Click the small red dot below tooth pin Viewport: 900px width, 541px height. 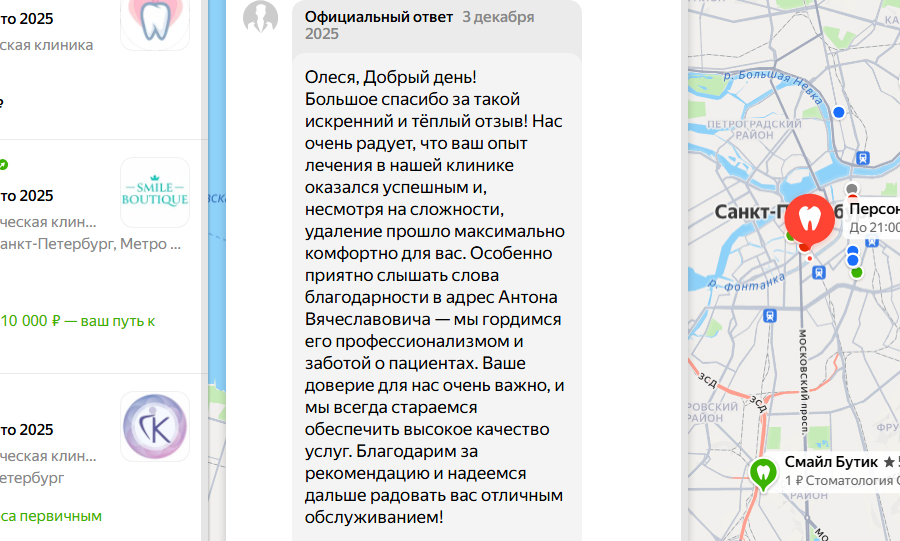click(810, 259)
